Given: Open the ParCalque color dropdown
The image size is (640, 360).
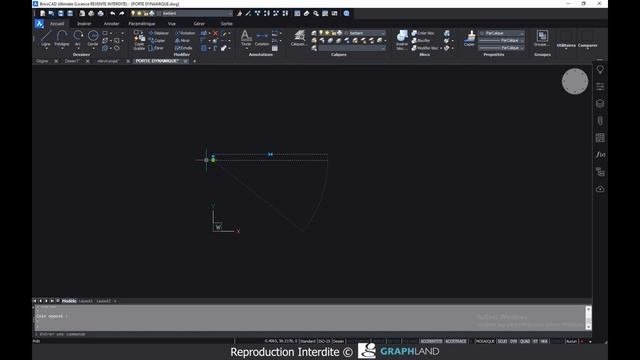Looking at the screenshot, I should [502, 33].
